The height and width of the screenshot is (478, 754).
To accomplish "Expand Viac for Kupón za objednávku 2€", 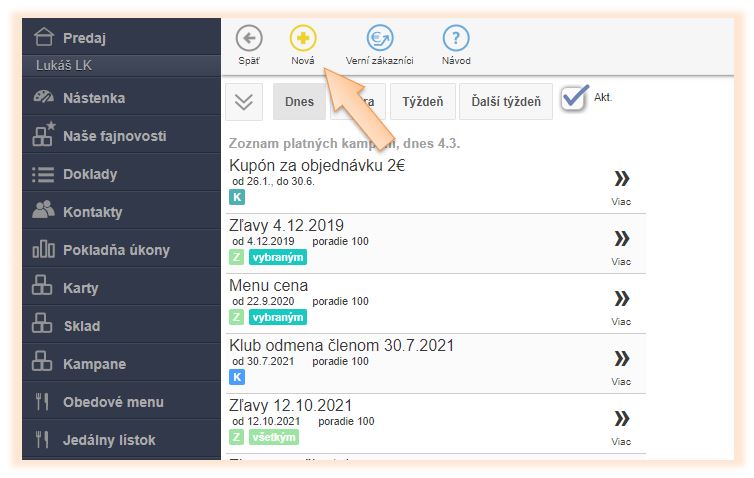I will point(621,180).
